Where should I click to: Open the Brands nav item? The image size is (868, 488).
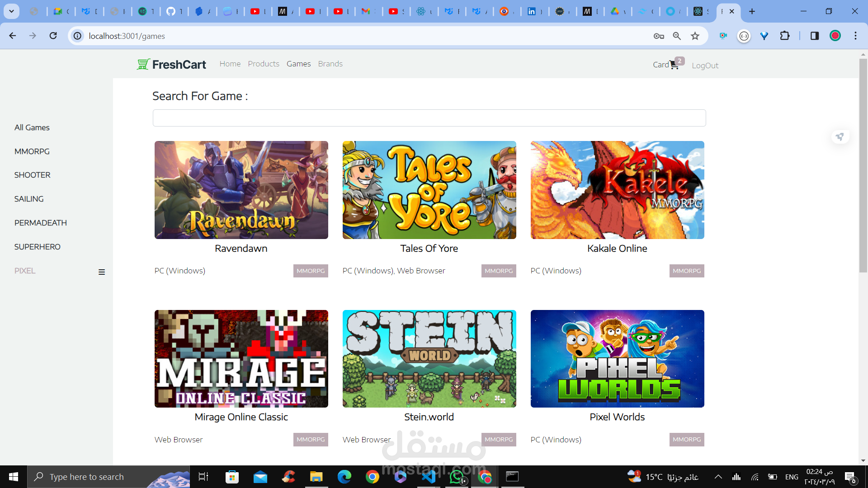[x=330, y=64]
